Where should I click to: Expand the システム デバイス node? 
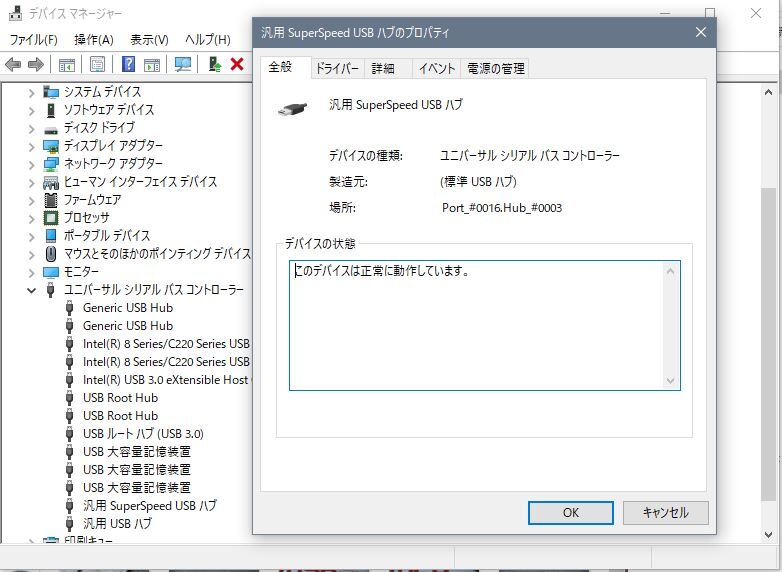pos(31,93)
